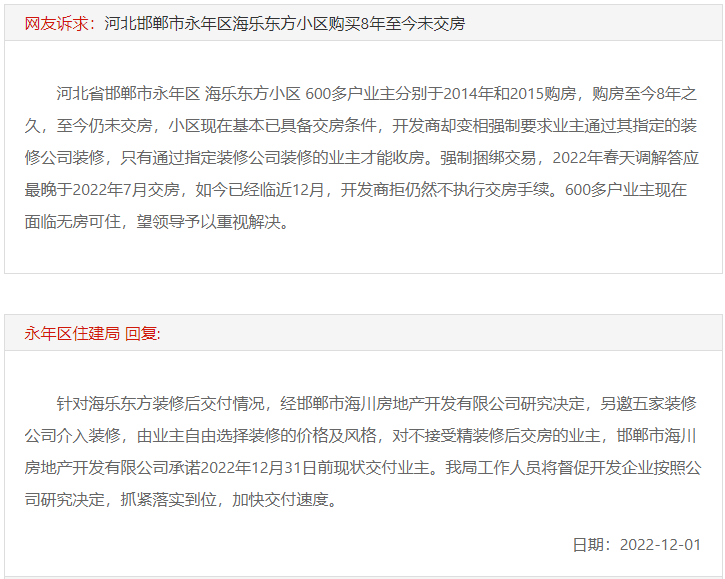Click the line beginning '公司介入装修，由业主自由选择'
This screenshot has height=579, width=725.
coord(361,435)
